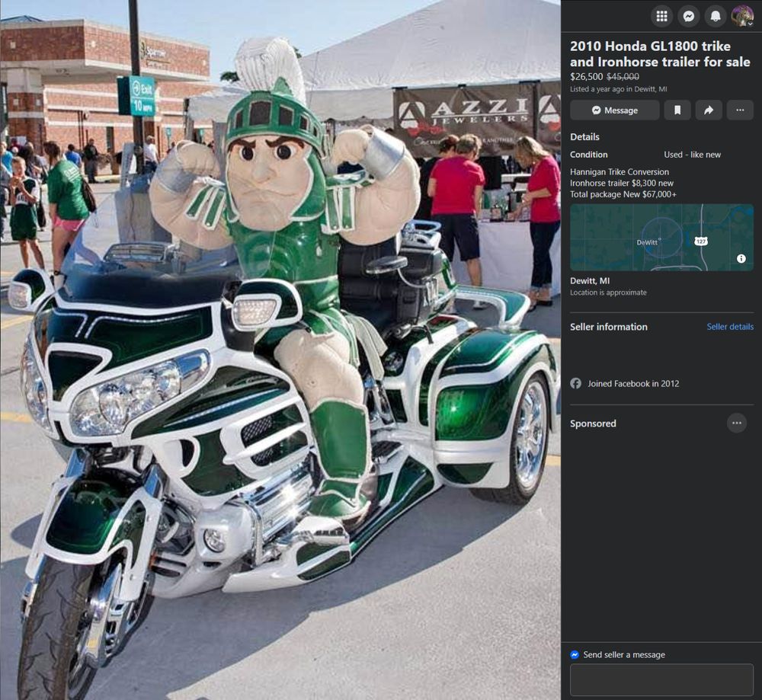Click the listing photo of the trike
Viewport: 762px width, 700px height.
click(x=280, y=350)
